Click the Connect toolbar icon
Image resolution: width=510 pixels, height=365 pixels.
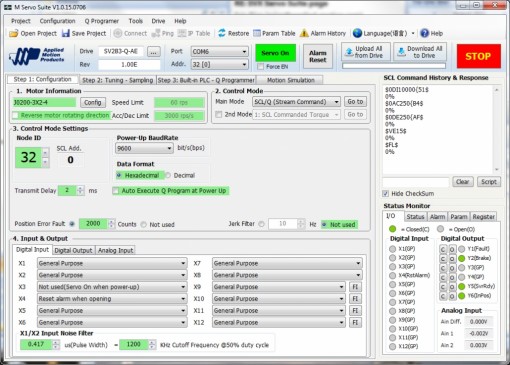[x=117, y=33]
